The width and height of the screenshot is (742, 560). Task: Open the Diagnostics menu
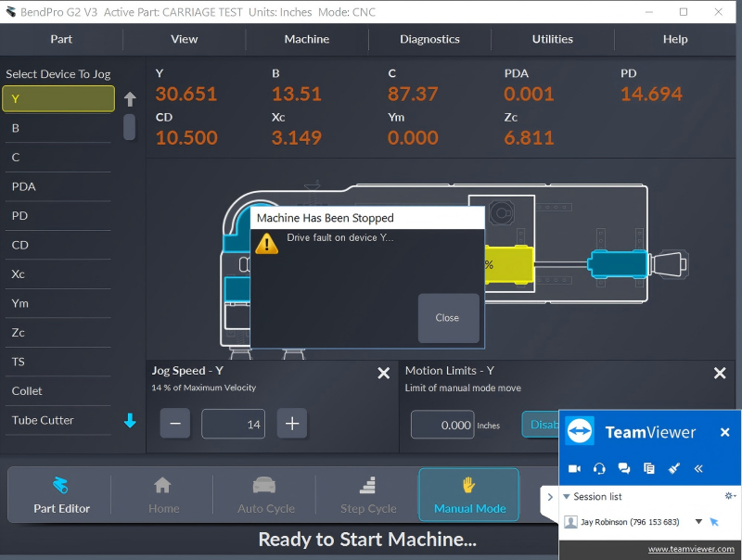(x=429, y=39)
